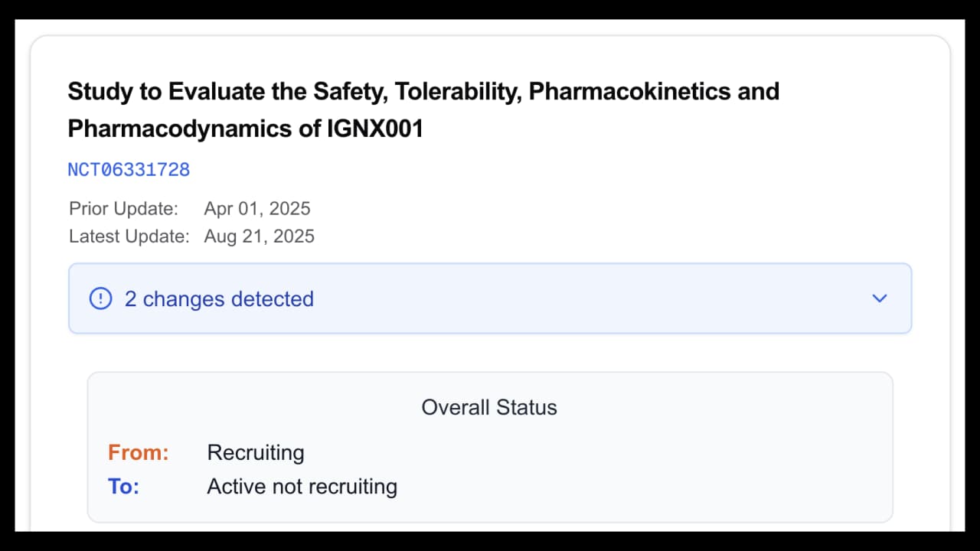Screen dimensions: 980x551
Task: Select the "Active not recruiting" new status
Action: (x=302, y=487)
